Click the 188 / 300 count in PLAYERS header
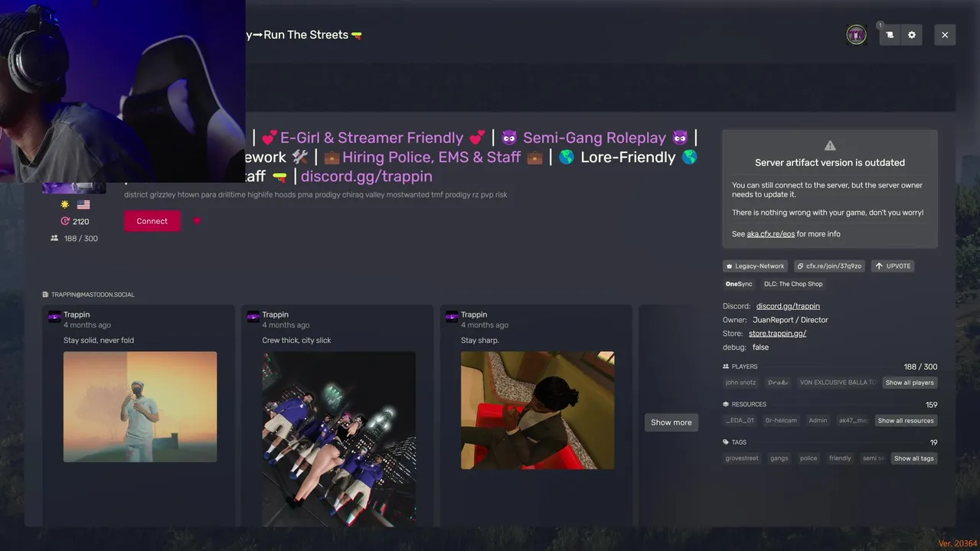 (x=920, y=367)
